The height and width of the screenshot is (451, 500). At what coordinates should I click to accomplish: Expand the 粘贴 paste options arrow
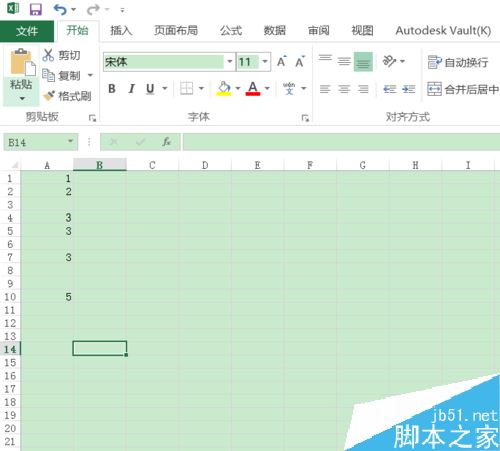click(22, 98)
